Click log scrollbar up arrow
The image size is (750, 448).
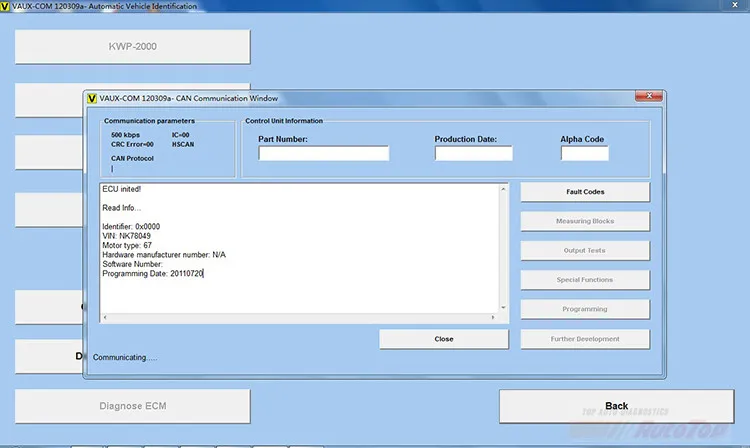503,189
